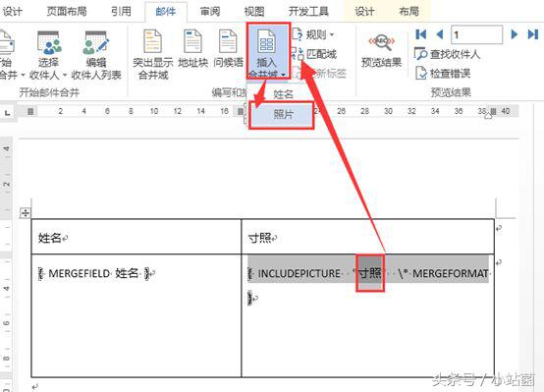Click the record number input field
Screen dimensions: 544x392
(x=476, y=34)
